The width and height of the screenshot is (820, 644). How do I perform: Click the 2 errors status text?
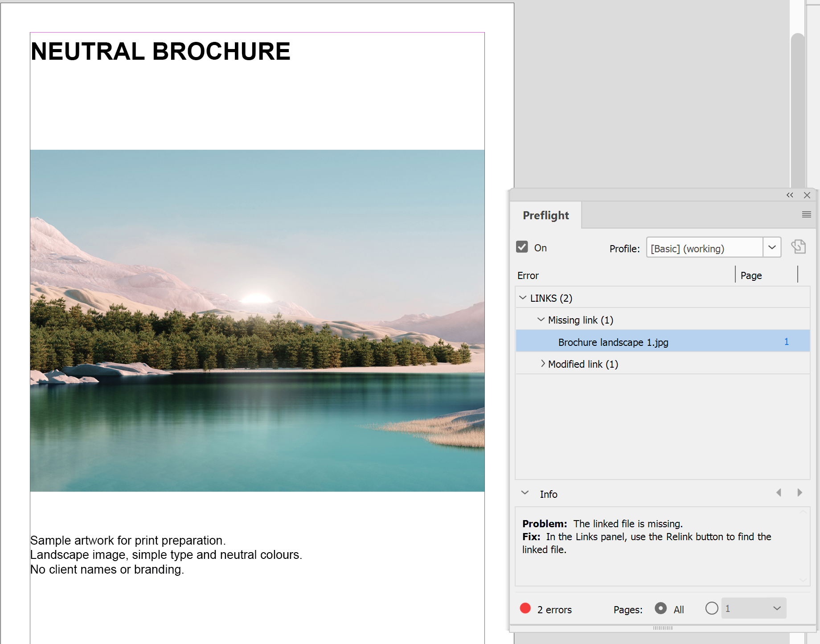click(554, 609)
